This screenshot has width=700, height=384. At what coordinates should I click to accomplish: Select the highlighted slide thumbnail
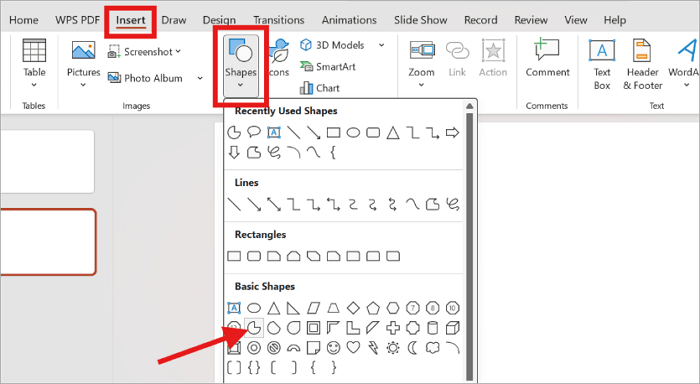48,242
